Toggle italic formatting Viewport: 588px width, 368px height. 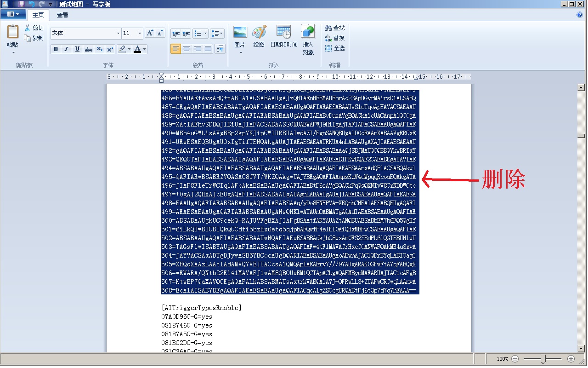67,49
